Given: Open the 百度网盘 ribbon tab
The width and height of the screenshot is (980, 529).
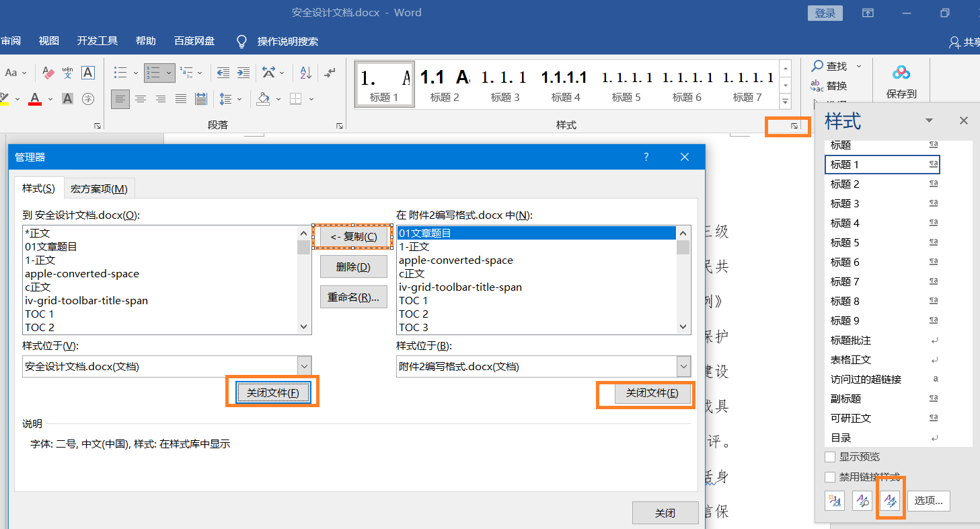Looking at the screenshot, I should point(194,41).
